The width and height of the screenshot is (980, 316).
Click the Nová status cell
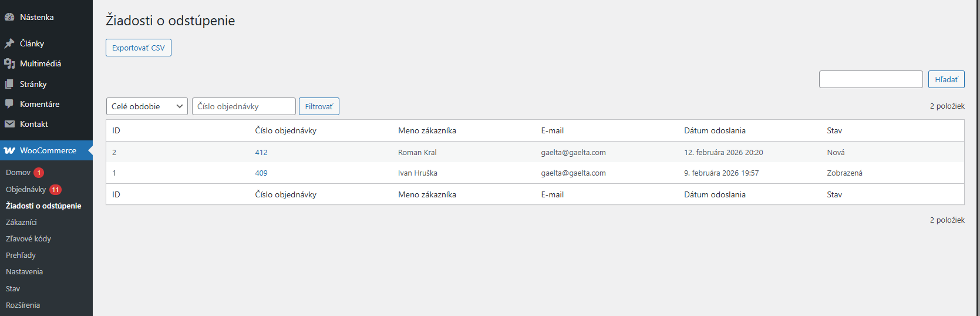[836, 152]
